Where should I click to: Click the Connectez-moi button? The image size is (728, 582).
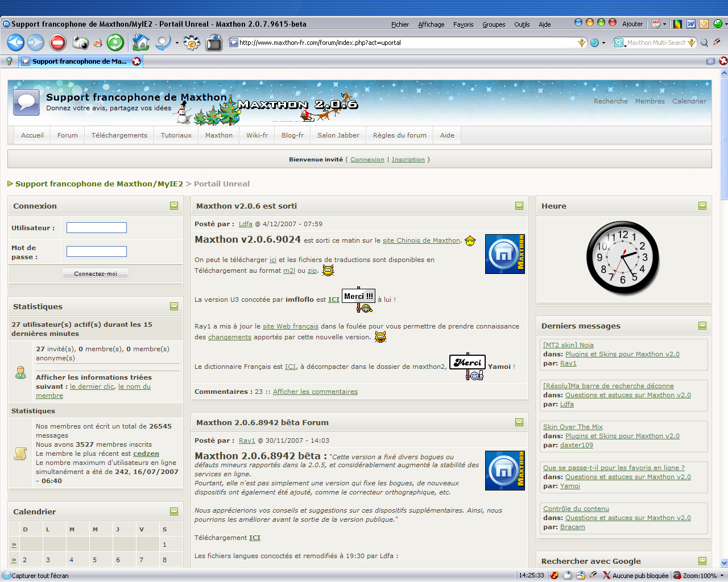[x=96, y=273]
